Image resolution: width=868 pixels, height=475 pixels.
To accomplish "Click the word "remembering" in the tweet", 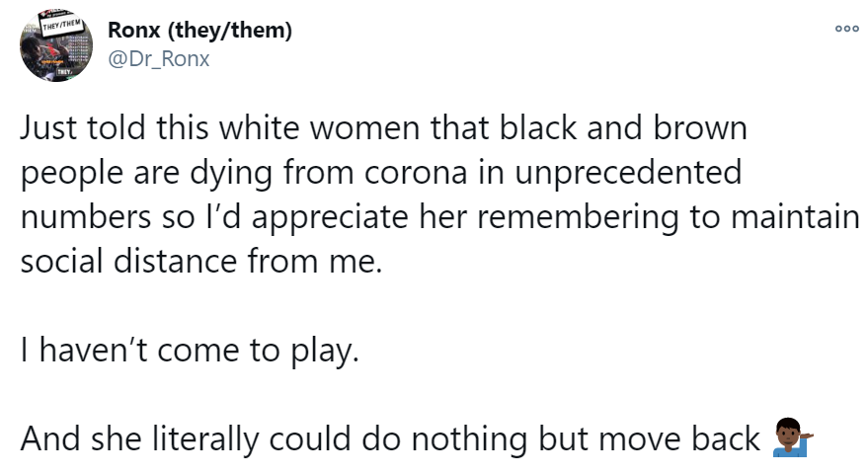I will 578,218.
